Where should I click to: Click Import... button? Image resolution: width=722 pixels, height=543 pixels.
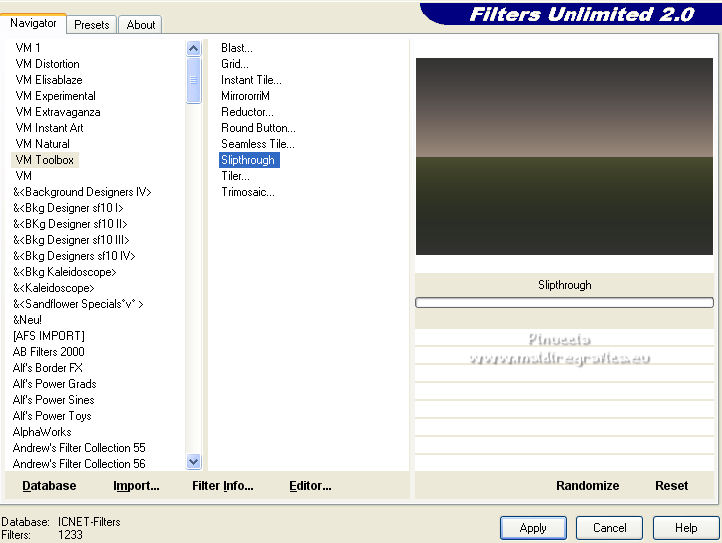click(x=136, y=486)
